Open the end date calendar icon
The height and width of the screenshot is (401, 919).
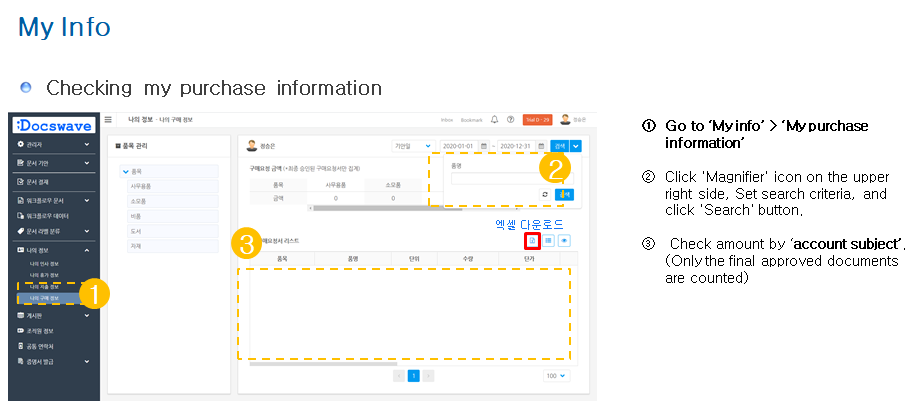point(541,146)
